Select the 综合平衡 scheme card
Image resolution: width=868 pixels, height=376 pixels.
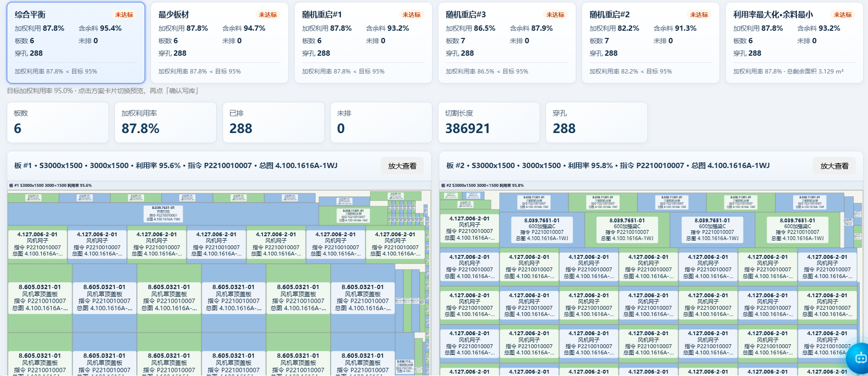[x=76, y=43]
